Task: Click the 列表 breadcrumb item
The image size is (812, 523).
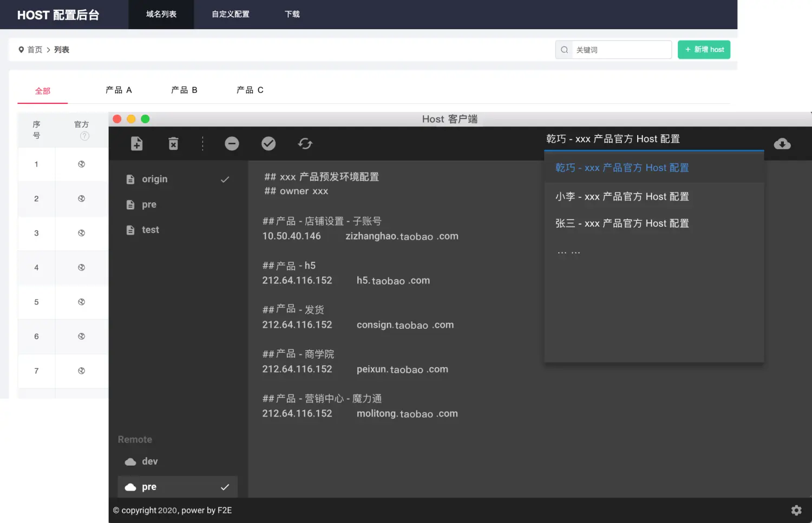Action: 62,50
